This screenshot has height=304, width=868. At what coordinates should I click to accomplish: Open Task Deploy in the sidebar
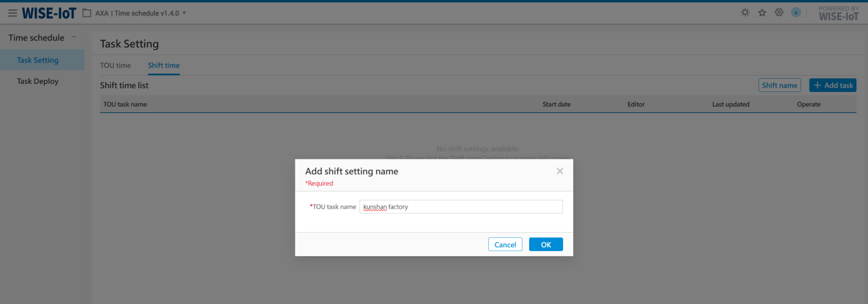click(38, 81)
